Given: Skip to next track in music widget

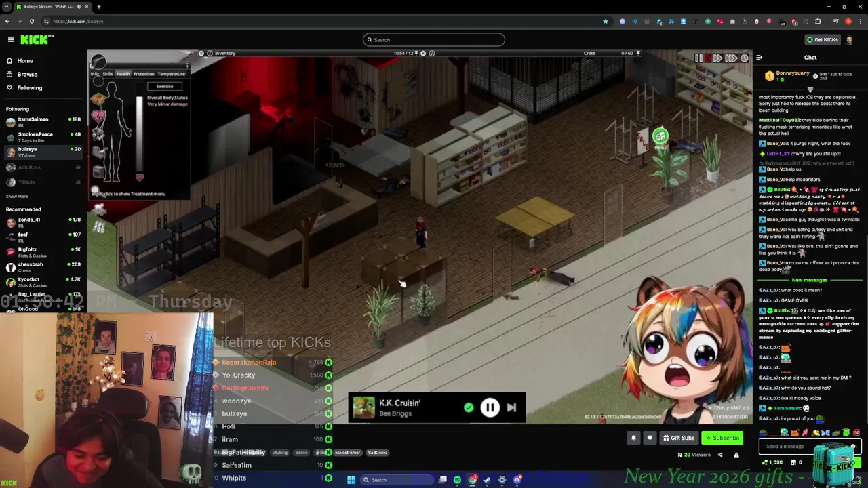Looking at the screenshot, I should click(512, 407).
